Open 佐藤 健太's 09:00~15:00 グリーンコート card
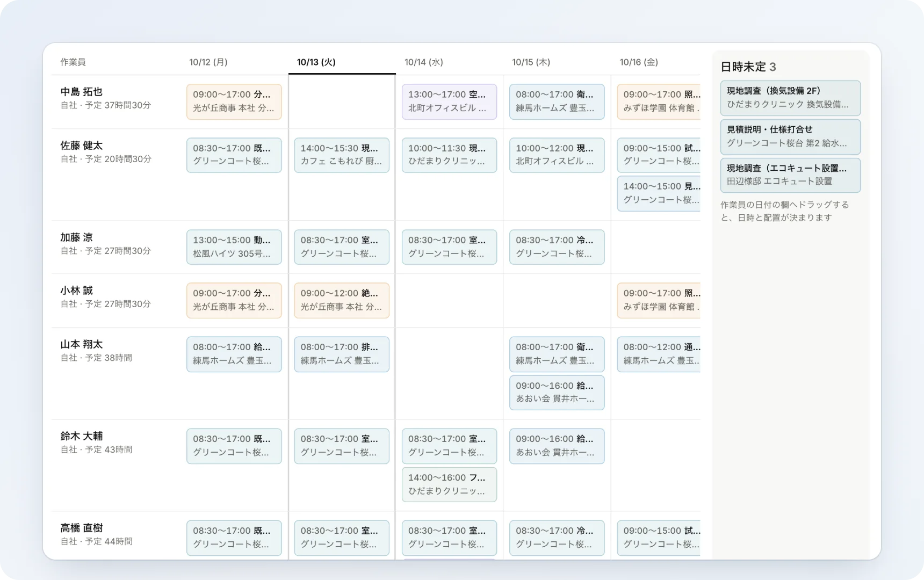The width and height of the screenshot is (924, 580). tap(659, 155)
